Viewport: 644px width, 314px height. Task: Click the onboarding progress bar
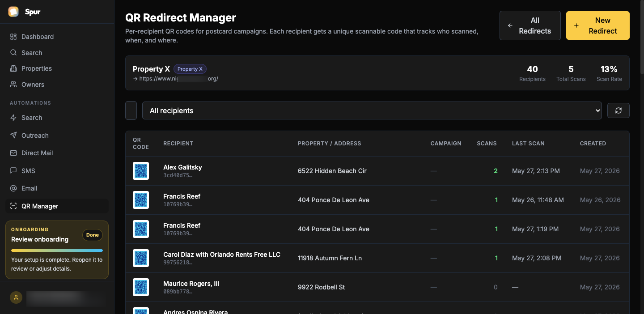coord(57,250)
